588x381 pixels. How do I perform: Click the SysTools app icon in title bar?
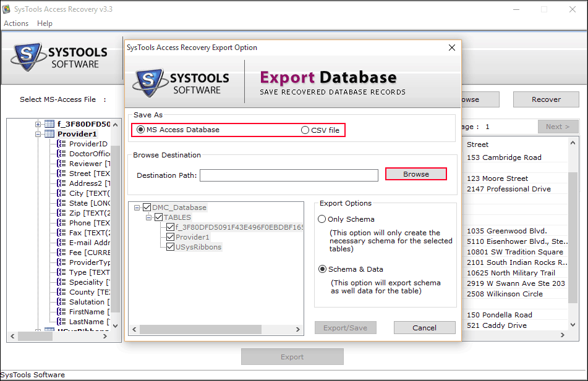[6, 9]
